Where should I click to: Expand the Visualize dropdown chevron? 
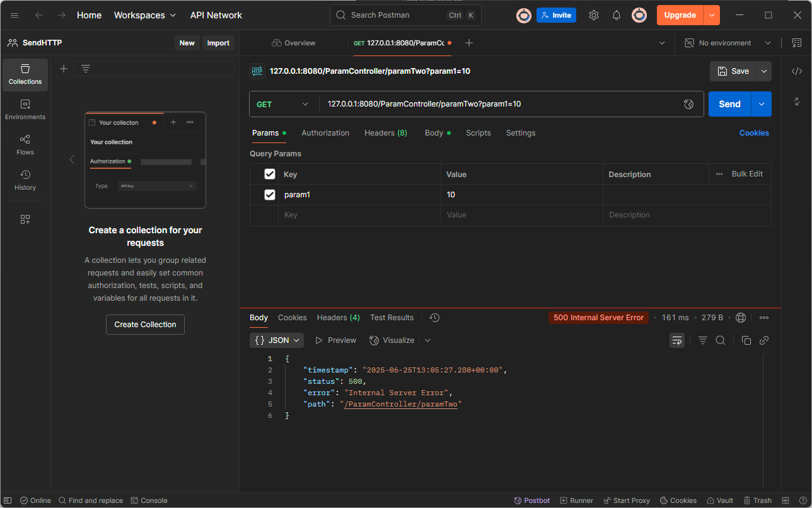427,340
